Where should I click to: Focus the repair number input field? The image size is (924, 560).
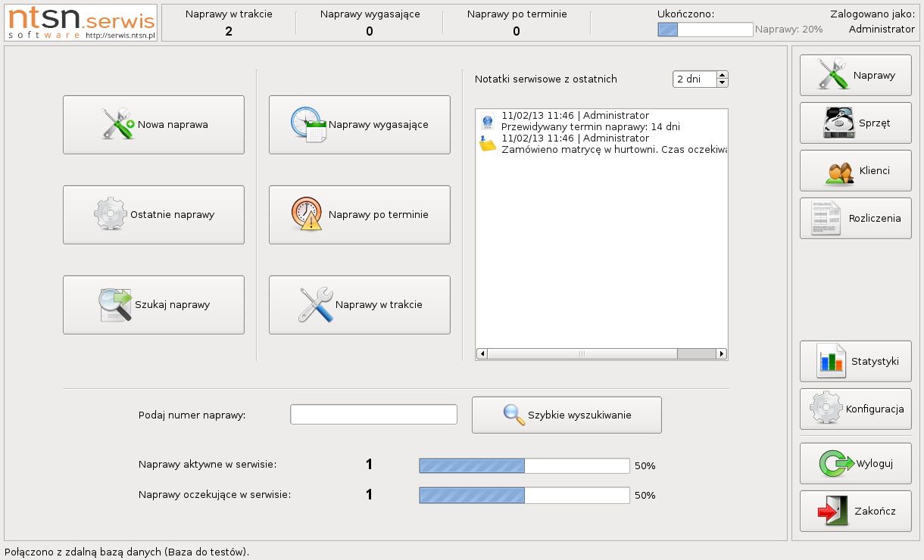(x=373, y=415)
